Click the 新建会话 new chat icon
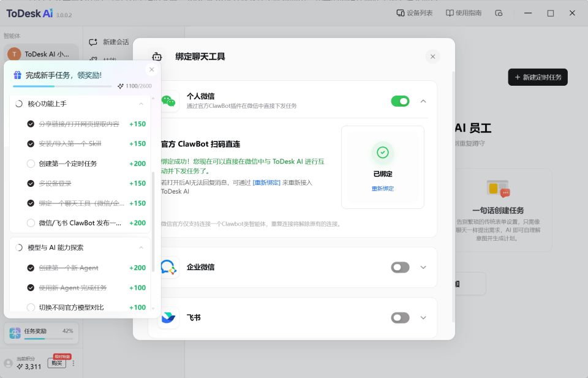 (93, 42)
